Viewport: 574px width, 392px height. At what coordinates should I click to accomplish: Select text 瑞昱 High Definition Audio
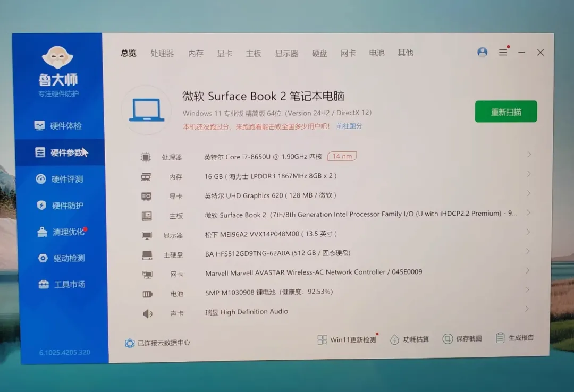point(247,312)
